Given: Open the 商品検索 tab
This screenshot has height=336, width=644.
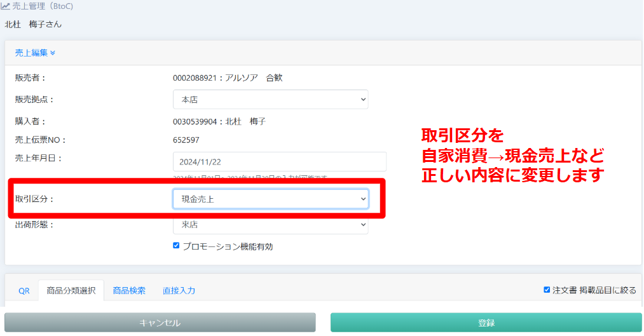Looking at the screenshot, I should 129,290.
